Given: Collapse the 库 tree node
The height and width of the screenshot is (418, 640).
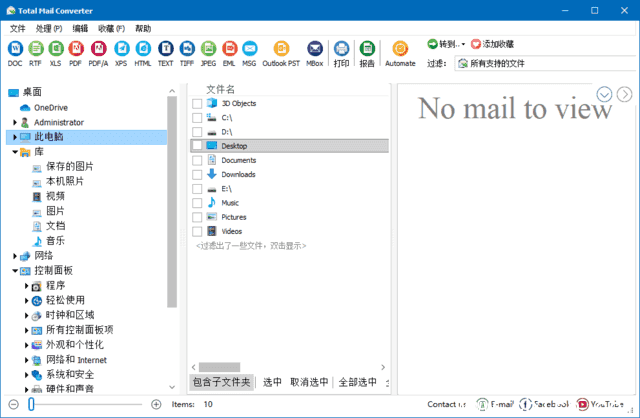Looking at the screenshot, I should 15,152.
